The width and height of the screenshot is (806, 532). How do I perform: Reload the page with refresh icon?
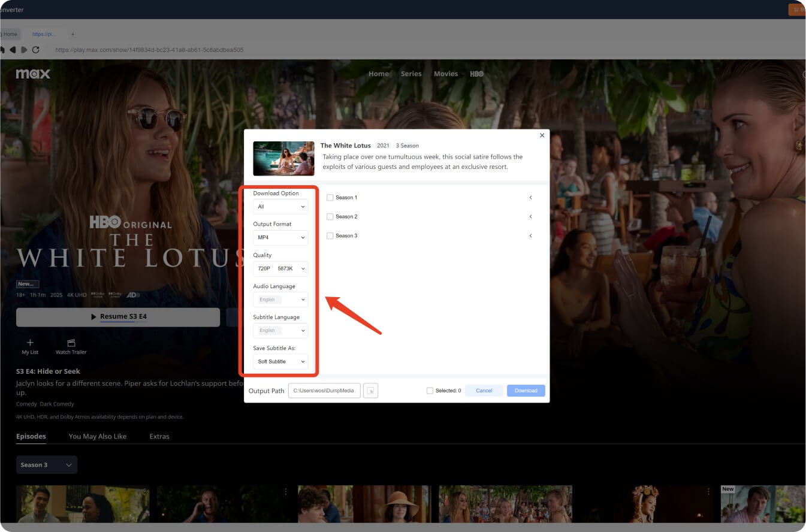tap(35, 50)
